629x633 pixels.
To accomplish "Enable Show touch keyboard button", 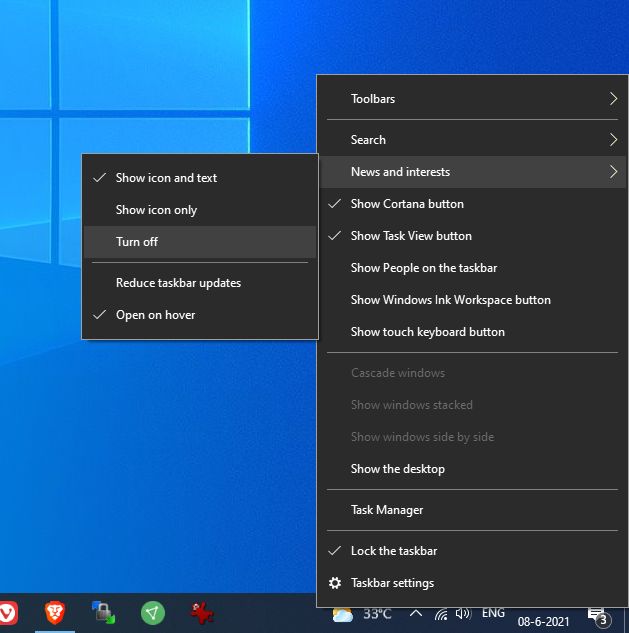I will 472,332.
